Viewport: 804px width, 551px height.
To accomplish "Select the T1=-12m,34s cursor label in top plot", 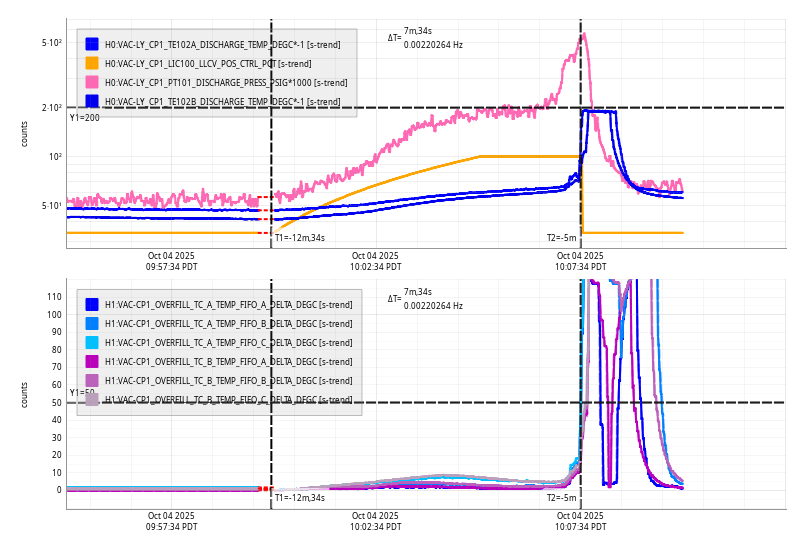I will (x=300, y=238).
